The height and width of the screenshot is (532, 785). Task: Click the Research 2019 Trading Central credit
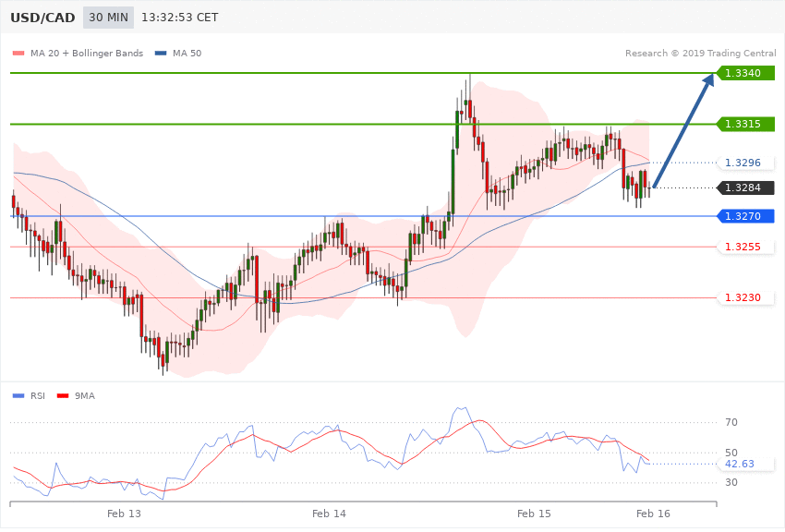[x=700, y=53]
